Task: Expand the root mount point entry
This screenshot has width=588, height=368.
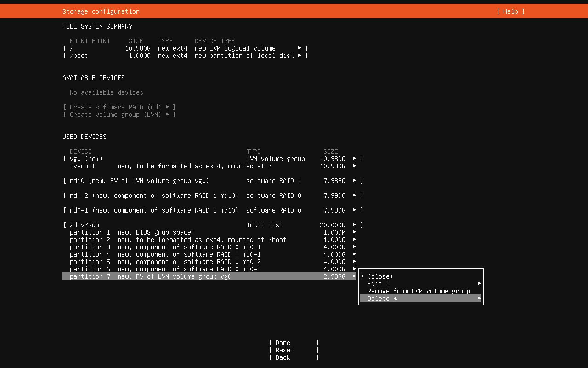Action: [x=185, y=48]
